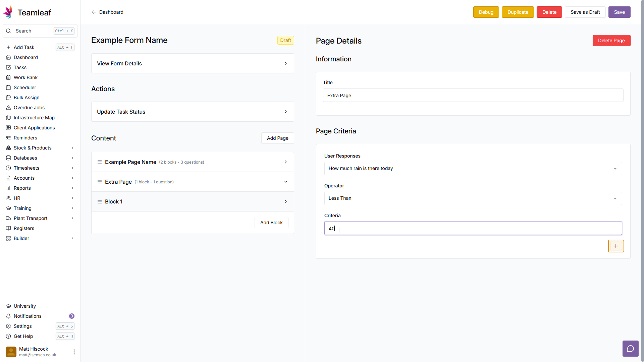Click drag handle beside Example Page Name
The image size is (644, 362).
coord(100,162)
